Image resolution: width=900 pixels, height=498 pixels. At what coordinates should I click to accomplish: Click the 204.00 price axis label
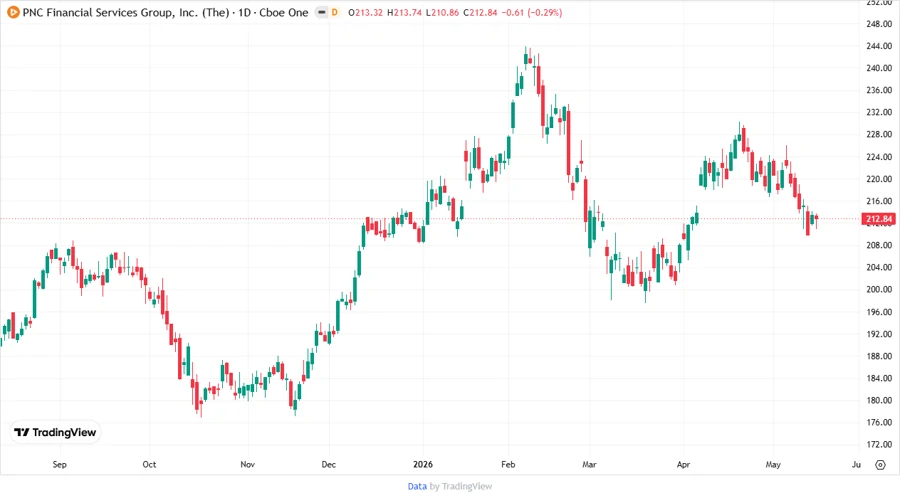[x=879, y=267]
